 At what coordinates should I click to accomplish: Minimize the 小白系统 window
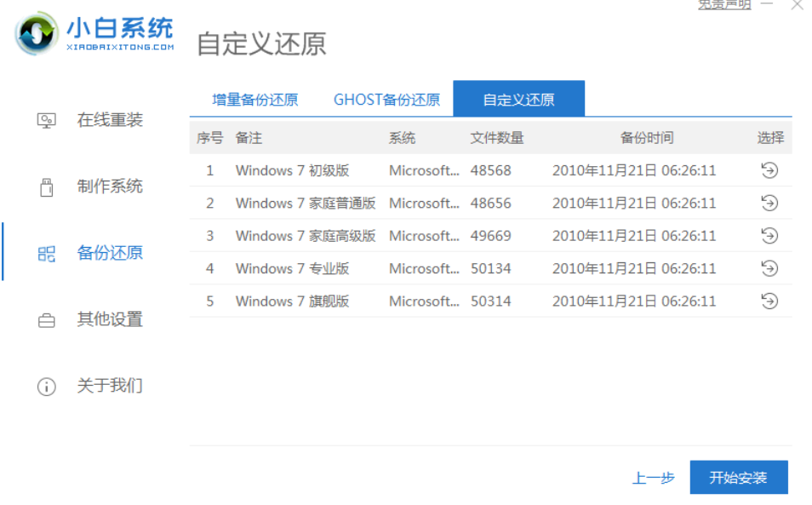pos(768,4)
